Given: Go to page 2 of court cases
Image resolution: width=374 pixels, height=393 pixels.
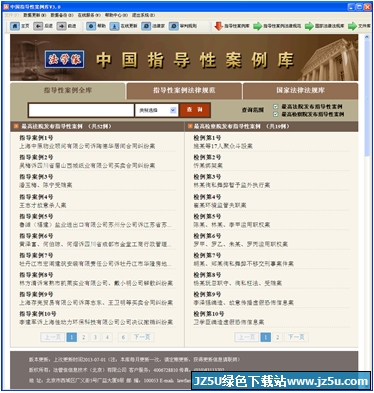Looking at the screenshot, I should [x=83, y=337].
